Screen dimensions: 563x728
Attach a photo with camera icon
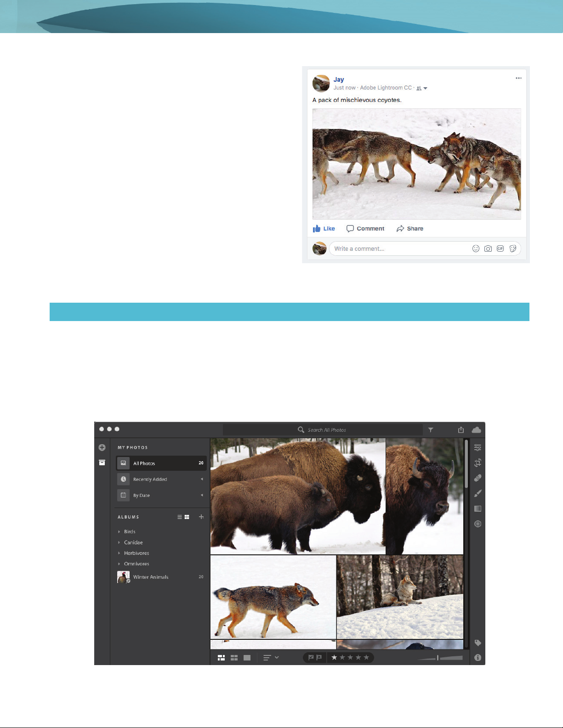click(x=488, y=248)
